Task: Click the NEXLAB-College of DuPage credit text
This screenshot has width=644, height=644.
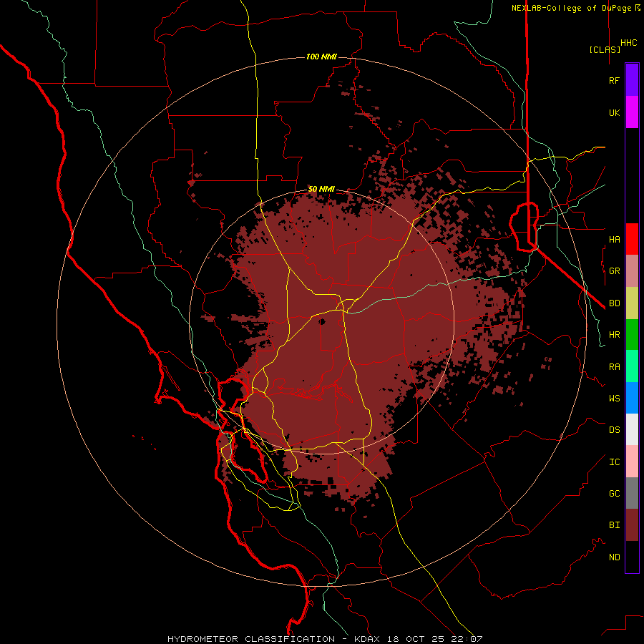Action: coord(572,8)
